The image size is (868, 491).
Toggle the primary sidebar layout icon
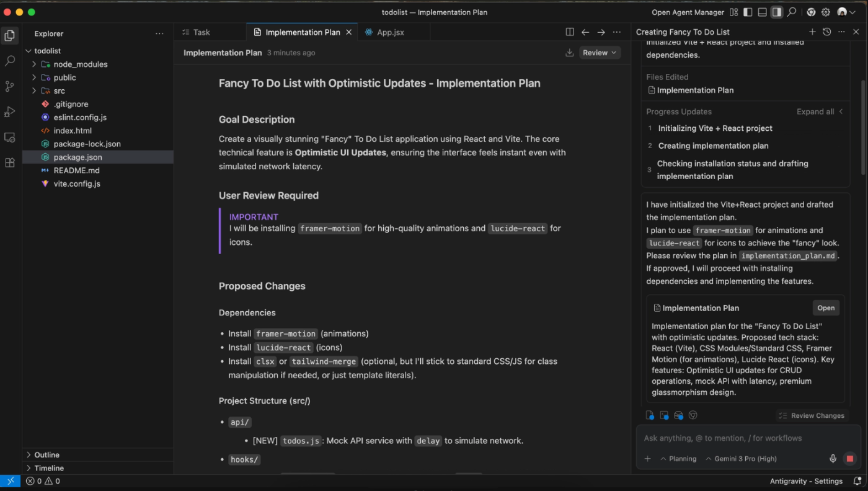[x=748, y=12]
